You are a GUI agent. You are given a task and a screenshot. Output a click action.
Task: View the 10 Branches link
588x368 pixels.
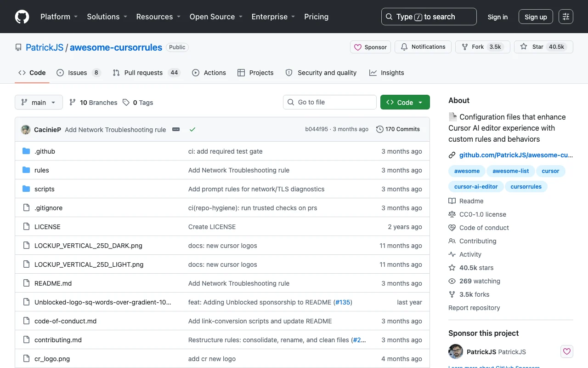pyautogui.click(x=93, y=103)
